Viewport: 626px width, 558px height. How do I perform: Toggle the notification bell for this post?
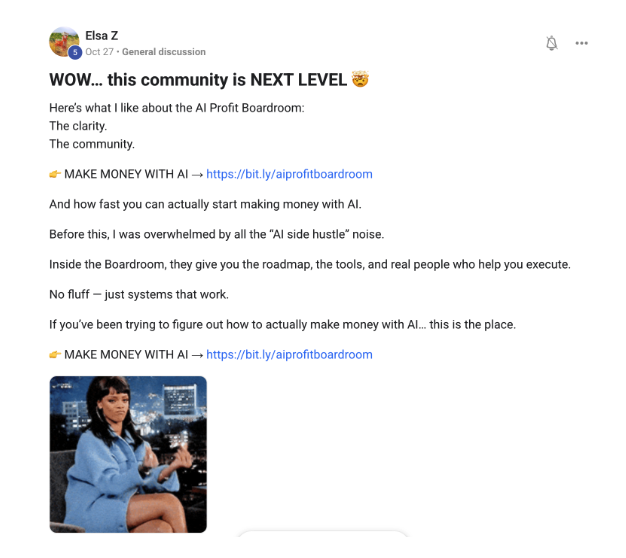click(x=551, y=43)
